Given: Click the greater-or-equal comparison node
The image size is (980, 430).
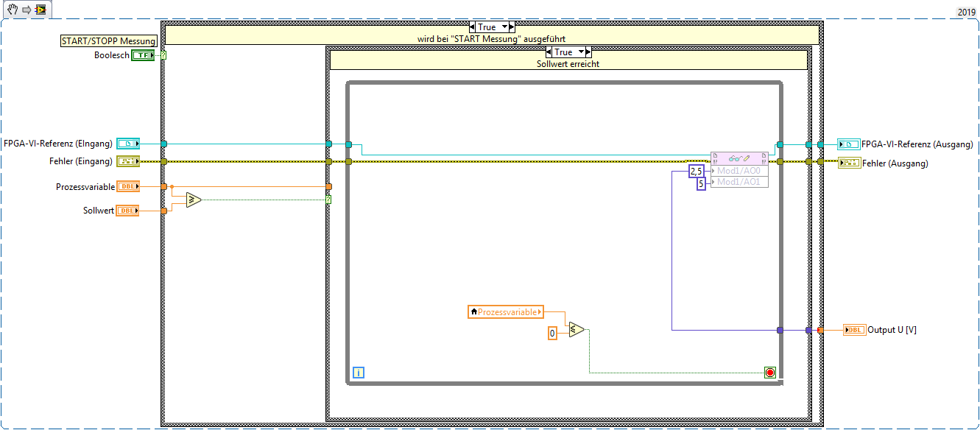Looking at the screenshot, I should 193,200.
